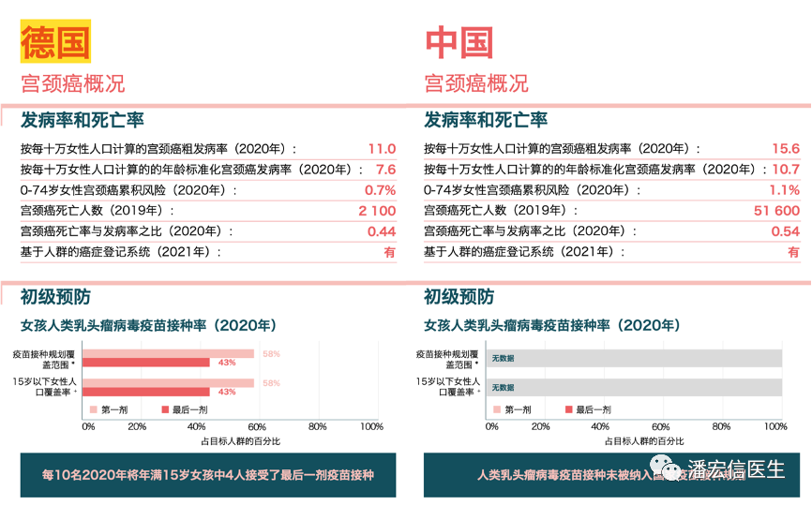Image resolution: width=812 pixels, height=505 pixels.
Task: Click Germany 15岁以下女性人口覆盖率 axis label
Action: tap(44, 387)
